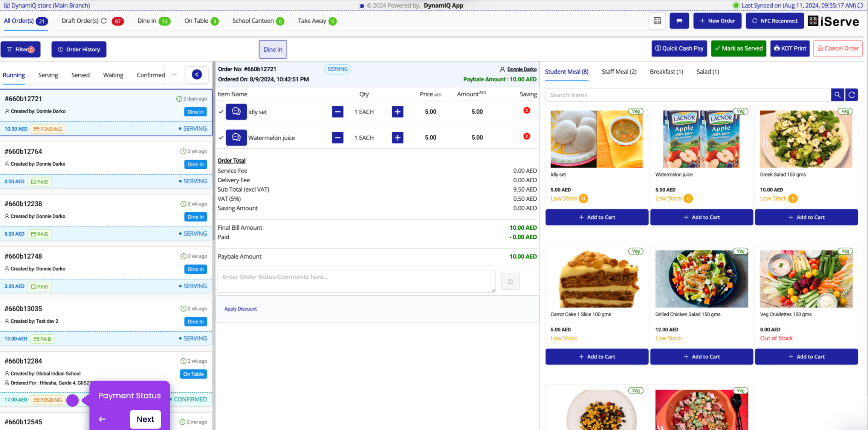The height and width of the screenshot is (430, 868).
Task: Click the save notes icon beside comments box
Action: (510, 281)
